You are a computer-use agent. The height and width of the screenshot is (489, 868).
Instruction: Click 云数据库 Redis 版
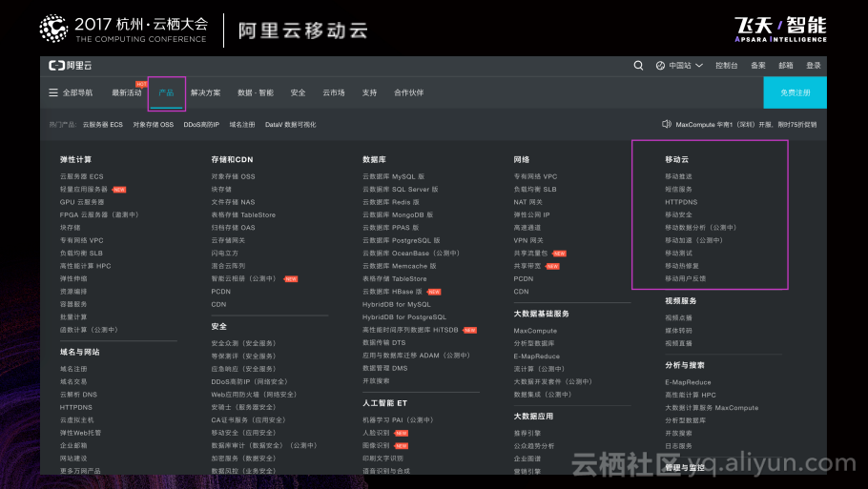(x=391, y=202)
